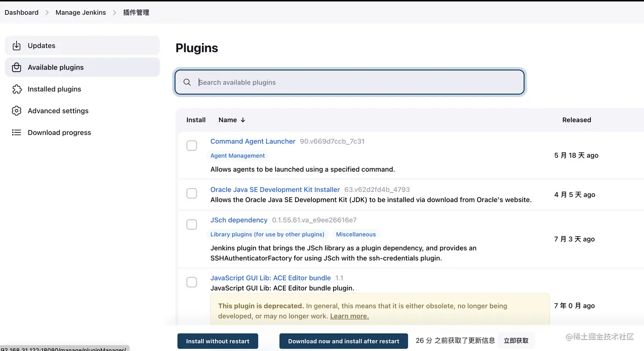Follow the Learn more deprecation link
The width and height of the screenshot is (644, 351).
coord(349,316)
